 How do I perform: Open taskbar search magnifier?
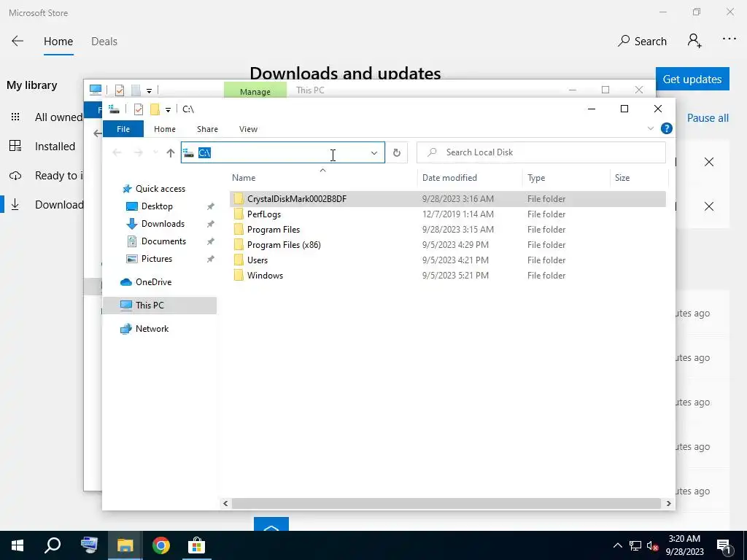click(x=53, y=545)
